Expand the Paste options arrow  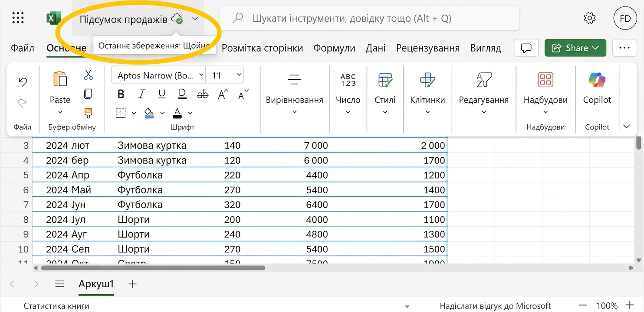tap(60, 112)
